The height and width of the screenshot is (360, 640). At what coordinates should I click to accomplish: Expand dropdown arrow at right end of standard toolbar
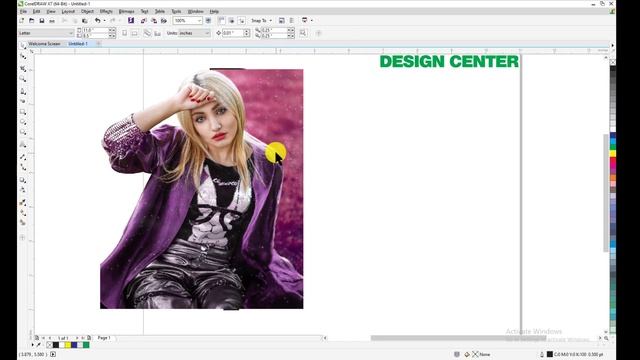coord(312,20)
